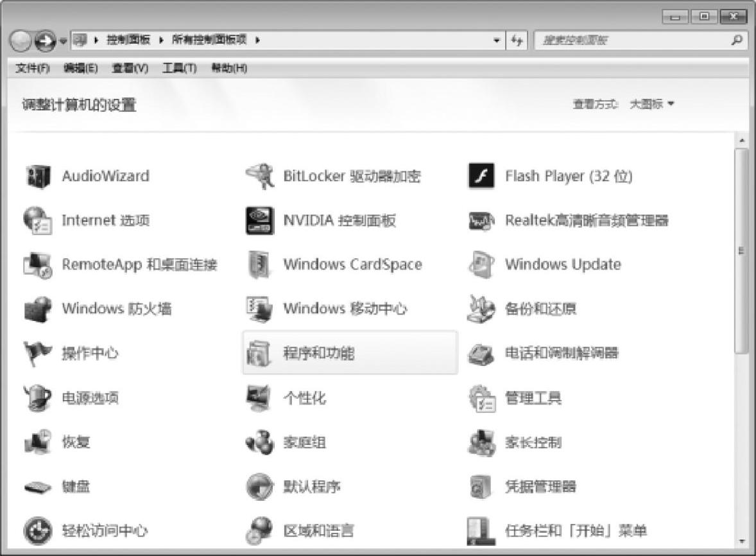Open the 帮助(H) menu
756x556 pixels.
tap(230, 68)
